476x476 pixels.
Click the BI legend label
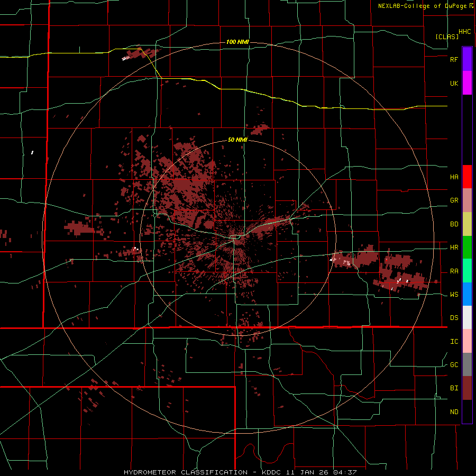click(x=454, y=388)
